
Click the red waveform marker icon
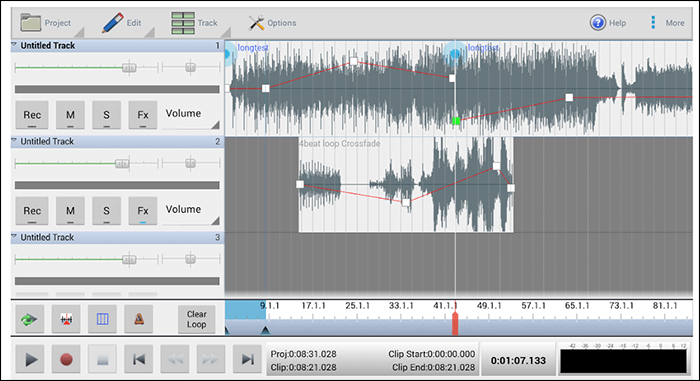pos(66,319)
